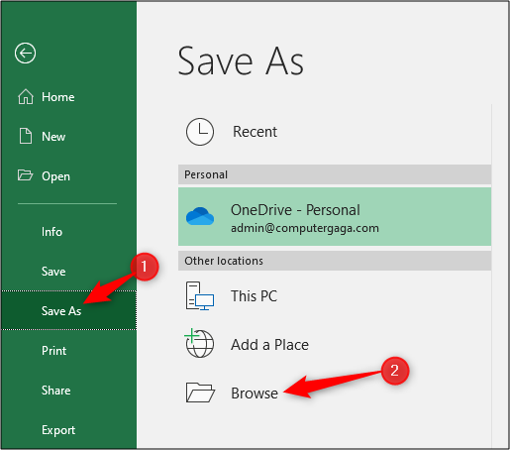The height and width of the screenshot is (450, 510).
Task: Click the Recent clock icon
Action: [200, 132]
